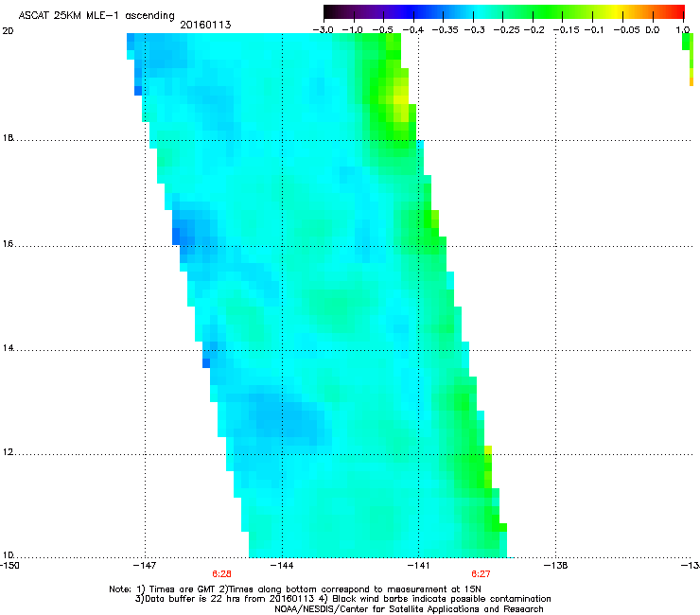Click the note line about GMT times
Screen dimensions: 700x615
coord(295,589)
